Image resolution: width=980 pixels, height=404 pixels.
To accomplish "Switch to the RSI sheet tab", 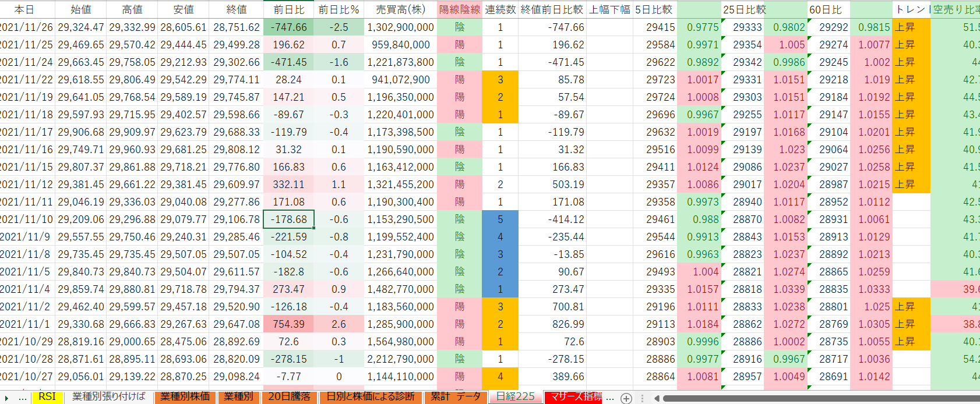I will coord(47,397).
